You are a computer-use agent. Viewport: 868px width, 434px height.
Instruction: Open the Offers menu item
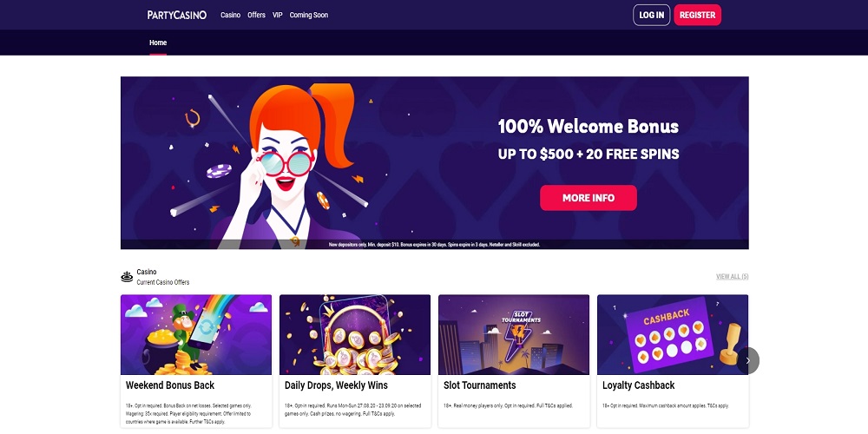pyautogui.click(x=256, y=15)
